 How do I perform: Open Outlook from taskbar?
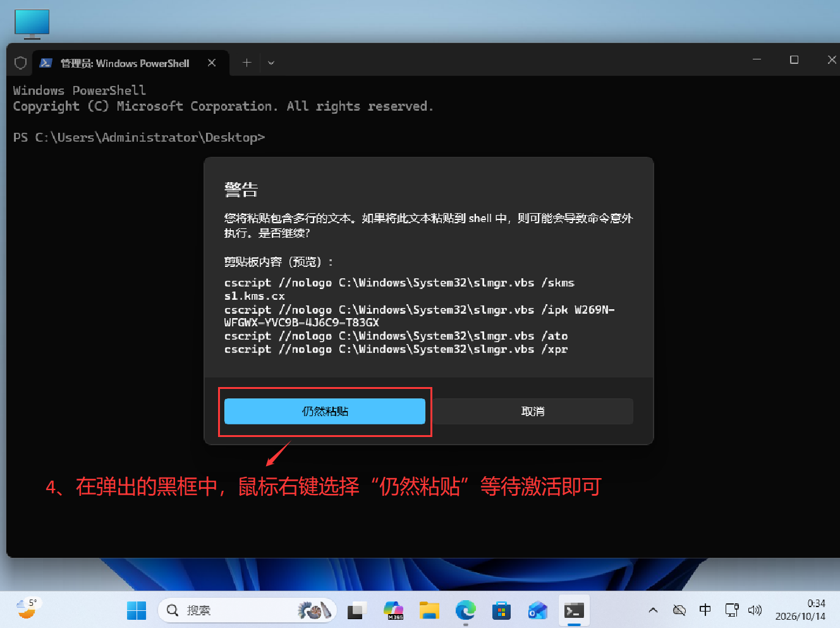click(x=538, y=610)
